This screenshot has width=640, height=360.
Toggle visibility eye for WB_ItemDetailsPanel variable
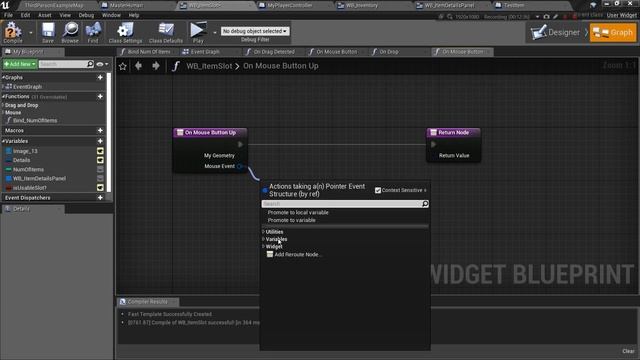[x=100, y=178]
